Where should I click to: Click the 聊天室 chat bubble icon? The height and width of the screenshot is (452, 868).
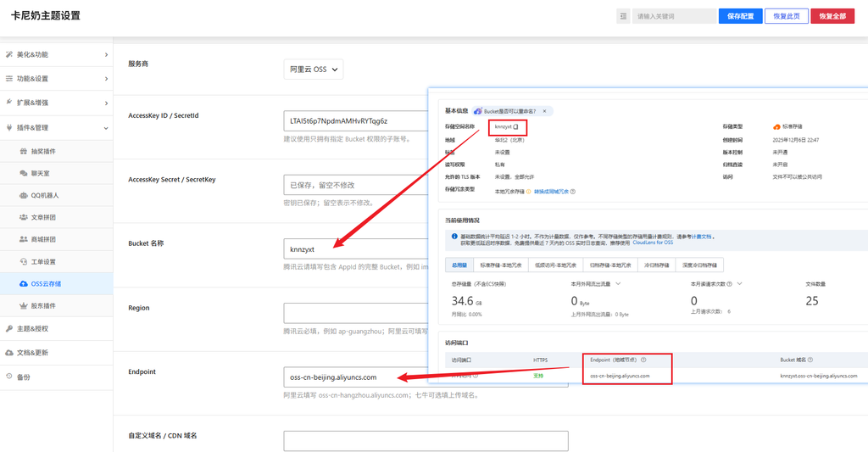[23, 173]
